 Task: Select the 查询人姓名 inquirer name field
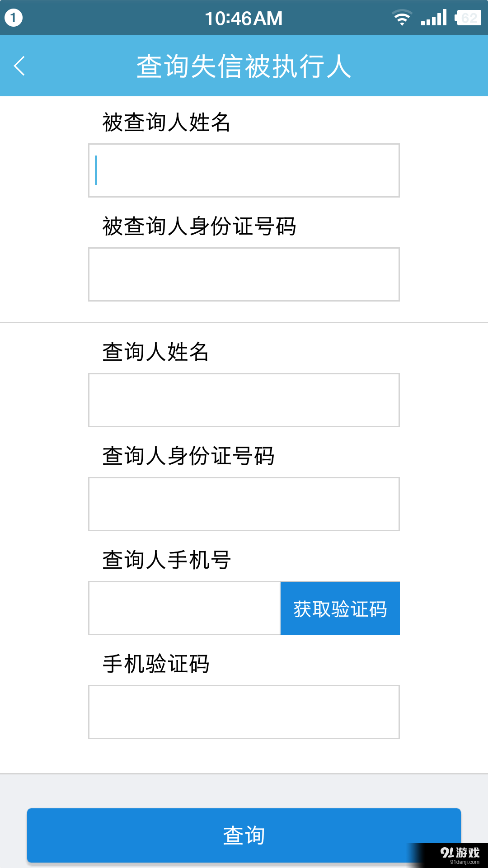pos(244,400)
